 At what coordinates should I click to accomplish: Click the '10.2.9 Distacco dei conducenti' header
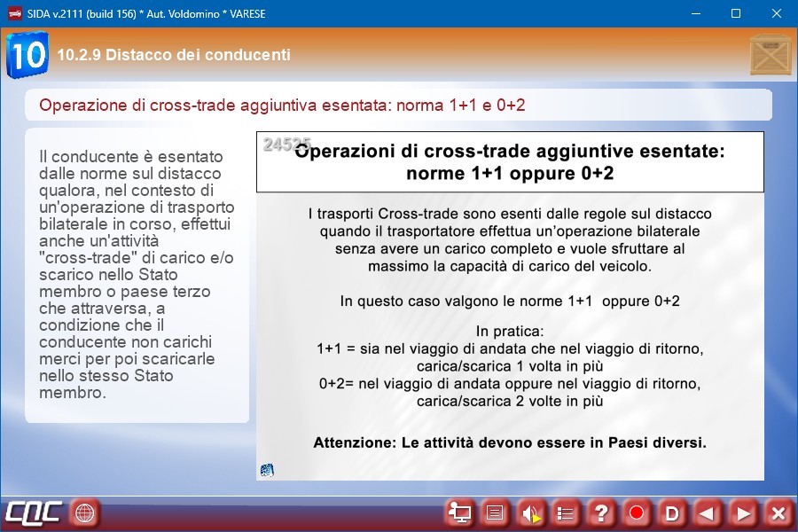[x=174, y=55]
